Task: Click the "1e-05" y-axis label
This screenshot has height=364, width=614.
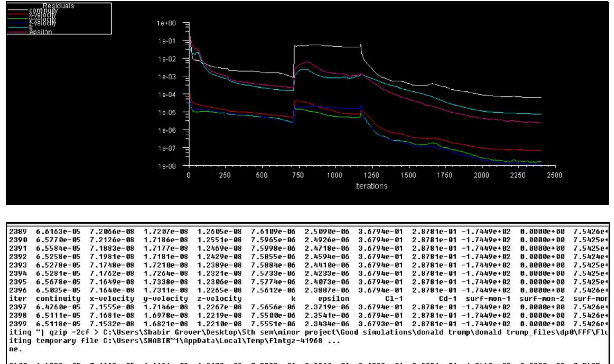Action: point(166,113)
